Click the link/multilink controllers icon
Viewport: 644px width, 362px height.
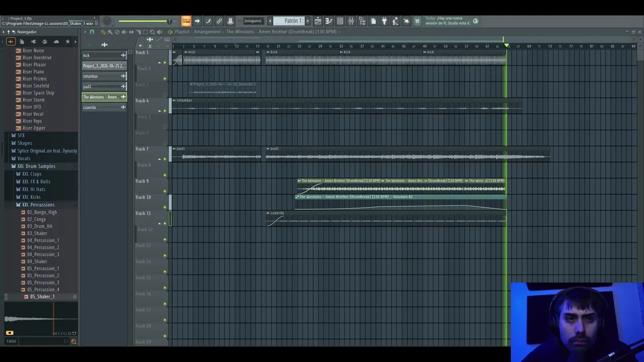[219, 21]
